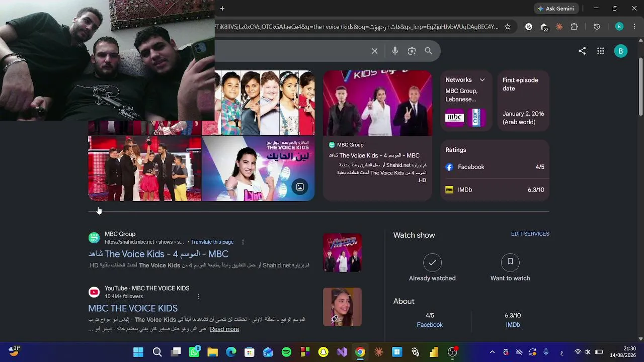Open more options for the YouTube result
644x362 pixels.
pos(199,297)
